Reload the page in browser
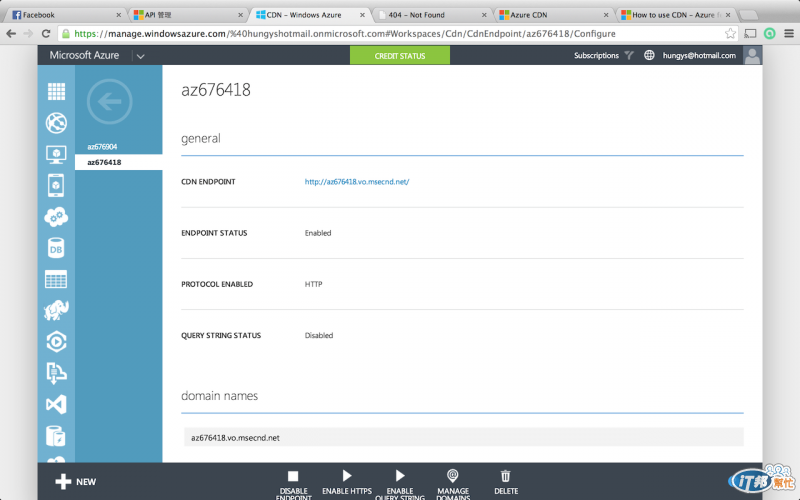 click(x=46, y=34)
